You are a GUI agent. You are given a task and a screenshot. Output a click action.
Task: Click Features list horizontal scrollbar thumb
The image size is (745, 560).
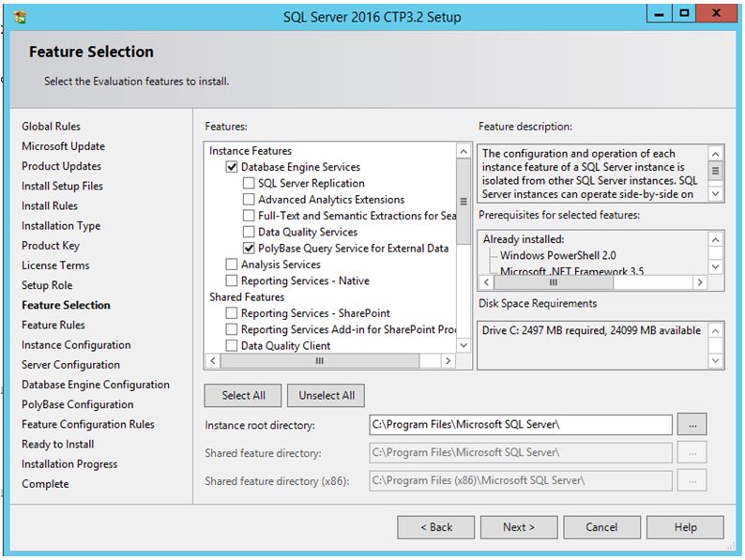(x=320, y=361)
